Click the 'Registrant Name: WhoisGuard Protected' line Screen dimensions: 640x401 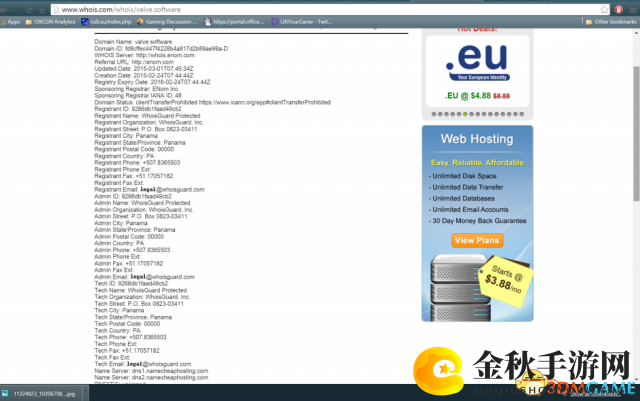tap(147, 116)
